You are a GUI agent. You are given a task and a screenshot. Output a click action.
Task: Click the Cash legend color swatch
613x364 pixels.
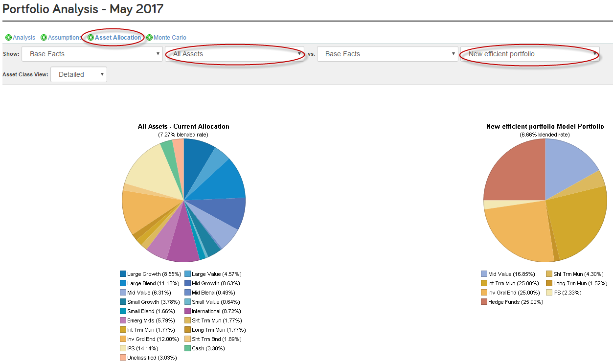pyautogui.click(x=187, y=348)
